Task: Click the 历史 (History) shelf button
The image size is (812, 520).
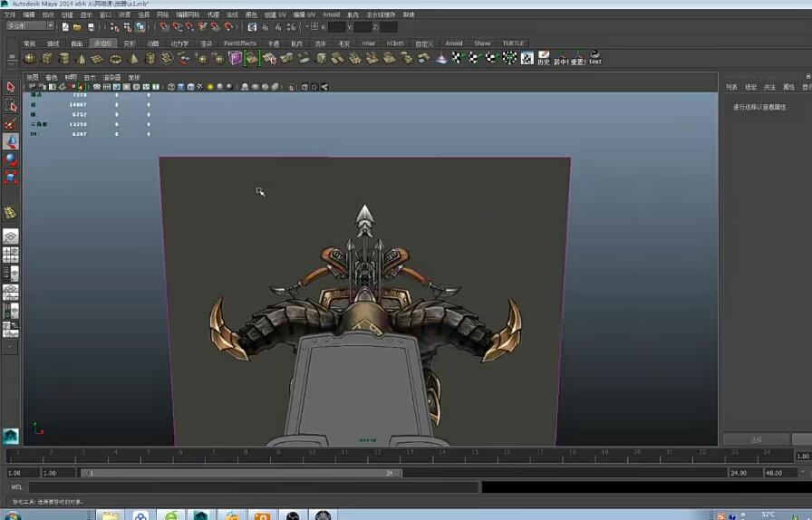Action: click(x=543, y=58)
